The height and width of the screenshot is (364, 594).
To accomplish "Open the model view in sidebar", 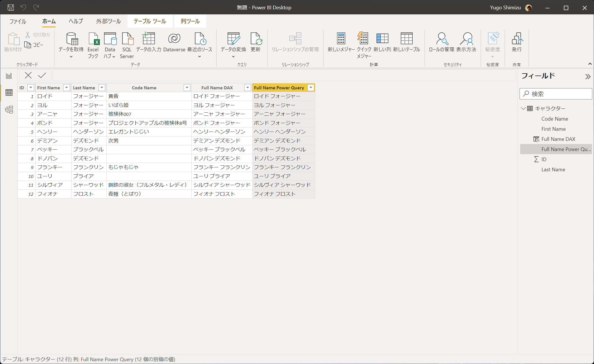I will click(9, 110).
